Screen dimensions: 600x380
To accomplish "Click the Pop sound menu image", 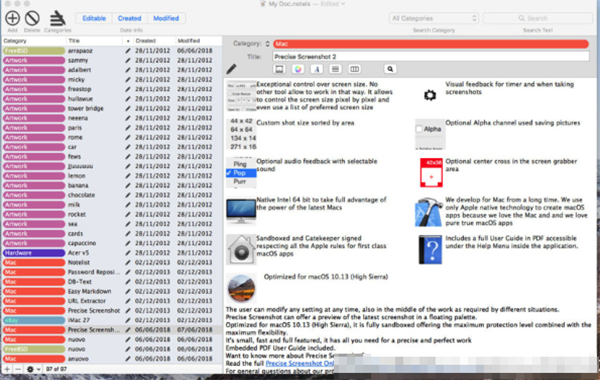I will coord(241,173).
